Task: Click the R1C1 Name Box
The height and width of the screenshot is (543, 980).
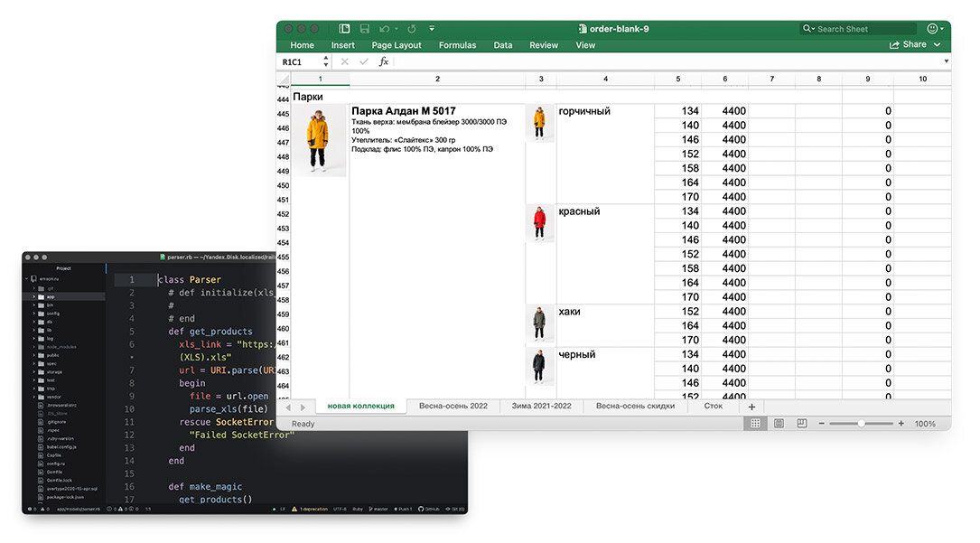Action: [x=299, y=61]
